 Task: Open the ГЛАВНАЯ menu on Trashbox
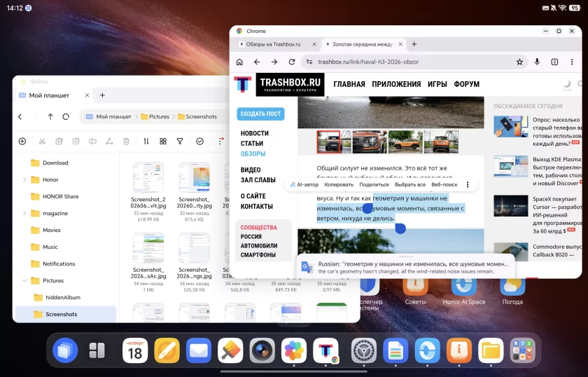[x=349, y=84]
